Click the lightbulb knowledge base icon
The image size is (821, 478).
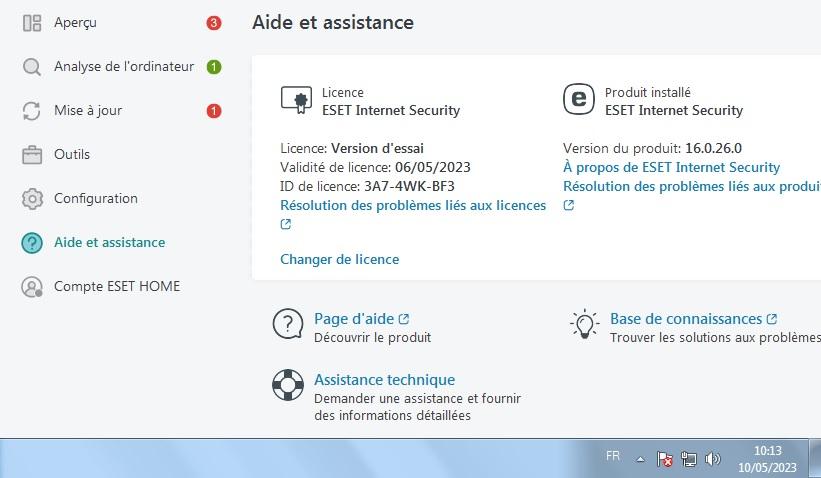584,324
